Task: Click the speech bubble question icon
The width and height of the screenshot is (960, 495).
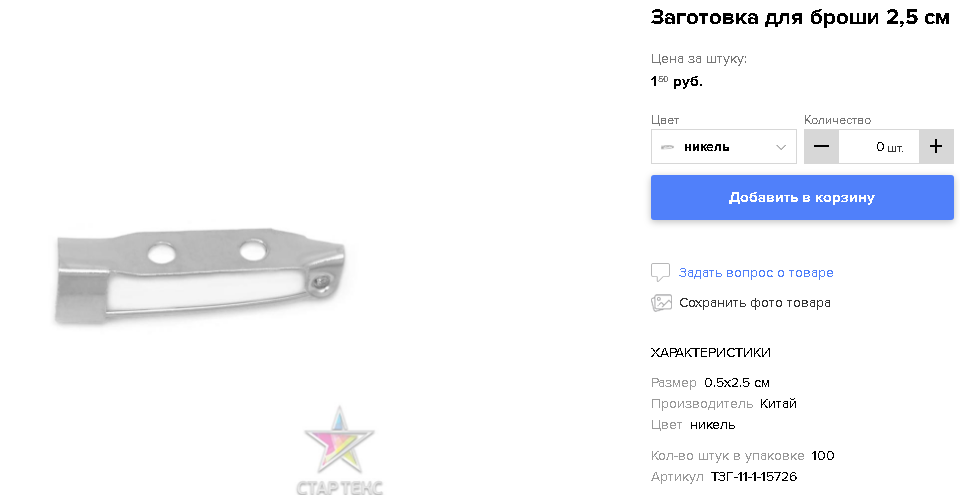Action: tap(660, 273)
